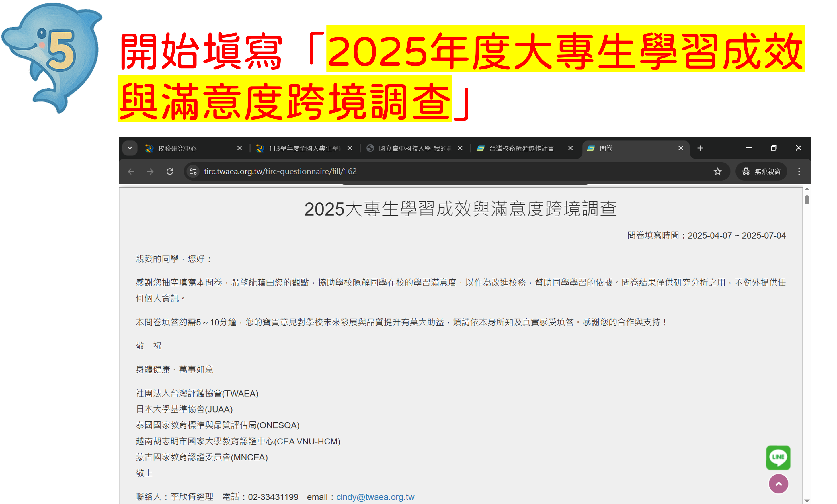
Task: Click the contact text 聯絡人：李欣倚經理
Action: point(174,497)
